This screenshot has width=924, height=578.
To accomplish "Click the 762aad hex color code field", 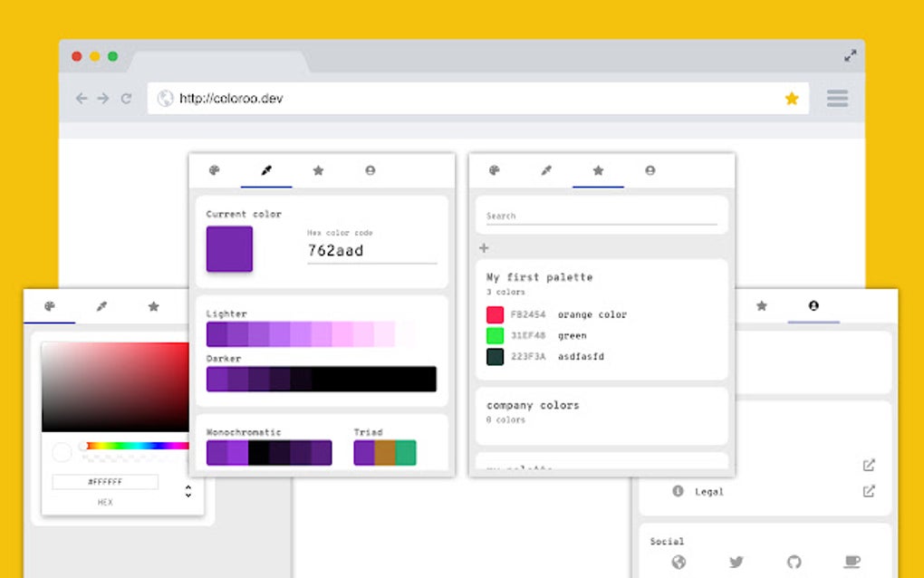I will click(371, 251).
